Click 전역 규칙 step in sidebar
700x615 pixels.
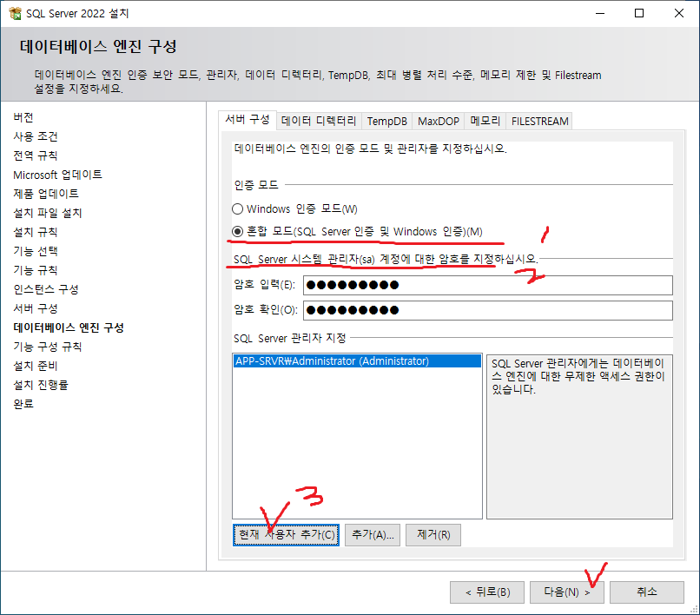tap(36, 155)
